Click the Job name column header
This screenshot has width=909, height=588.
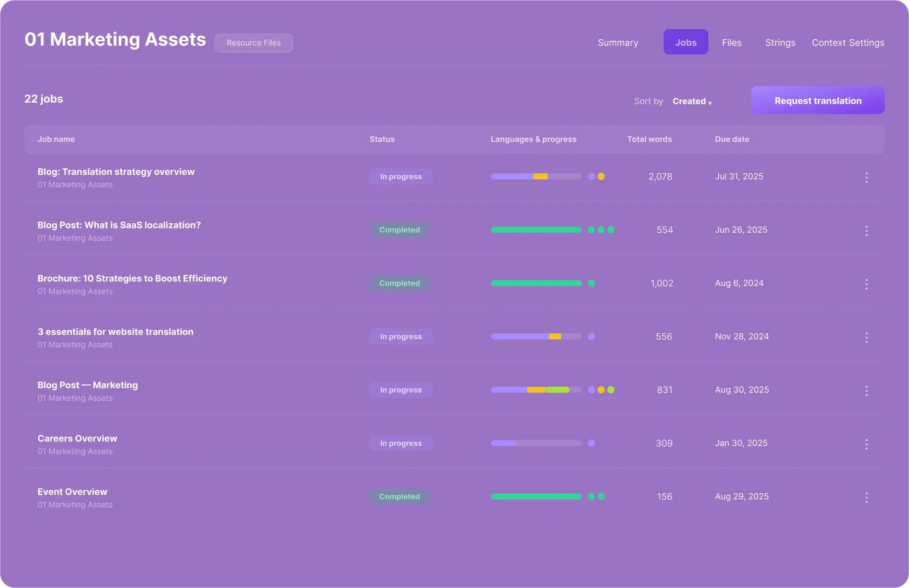point(56,139)
